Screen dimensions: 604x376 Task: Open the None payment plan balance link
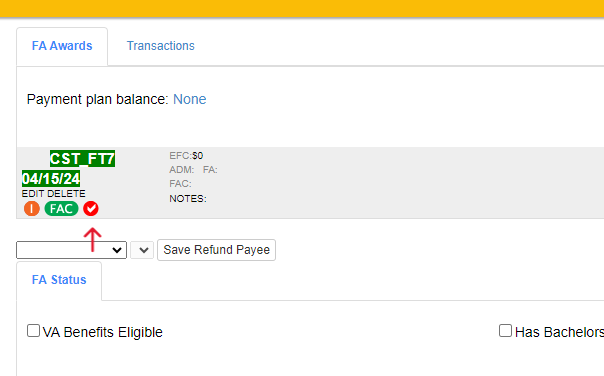pyautogui.click(x=190, y=99)
